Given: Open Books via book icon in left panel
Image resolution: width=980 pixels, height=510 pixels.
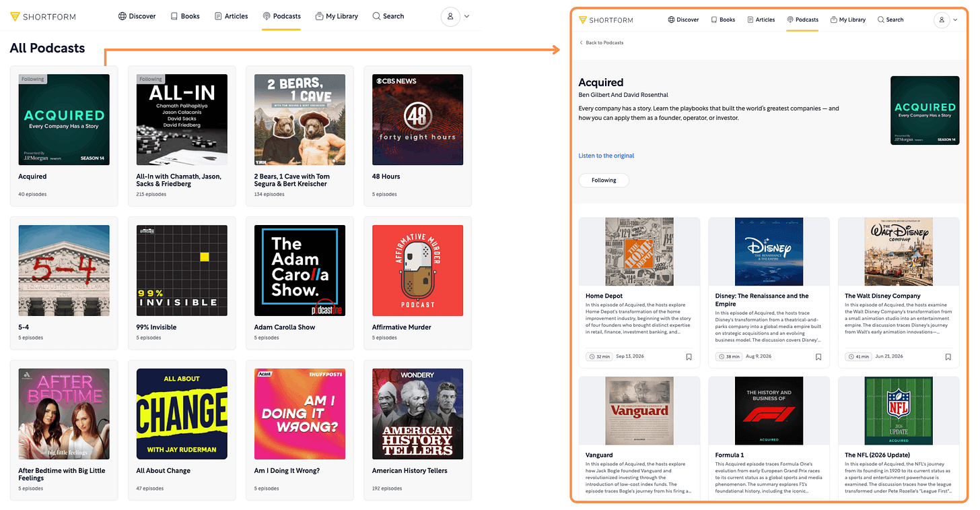Looking at the screenshot, I should click(174, 16).
